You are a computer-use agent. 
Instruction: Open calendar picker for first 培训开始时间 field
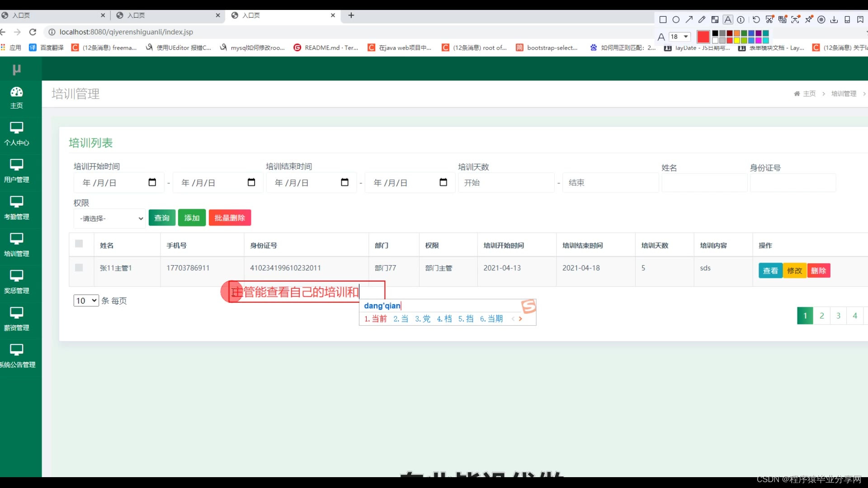tap(152, 183)
